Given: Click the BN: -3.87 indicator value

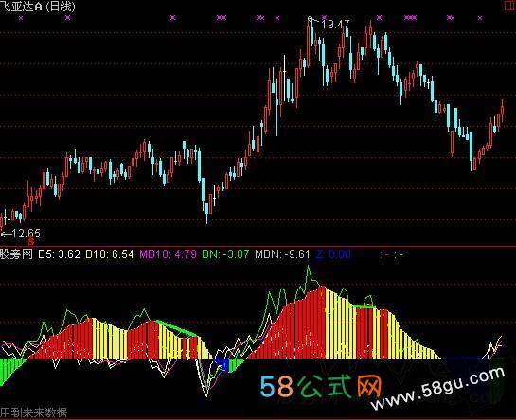Looking at the screenshot, I should pos(225,254).
